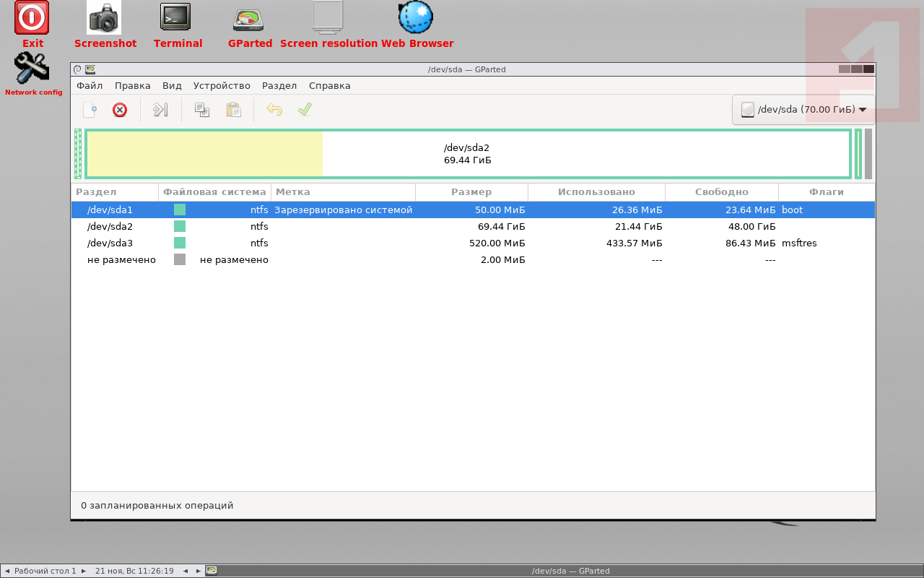Click the label Зарезервировано системой
Image resolution: width=924 pixels, height=578 pixels.
tap(343, 210)
